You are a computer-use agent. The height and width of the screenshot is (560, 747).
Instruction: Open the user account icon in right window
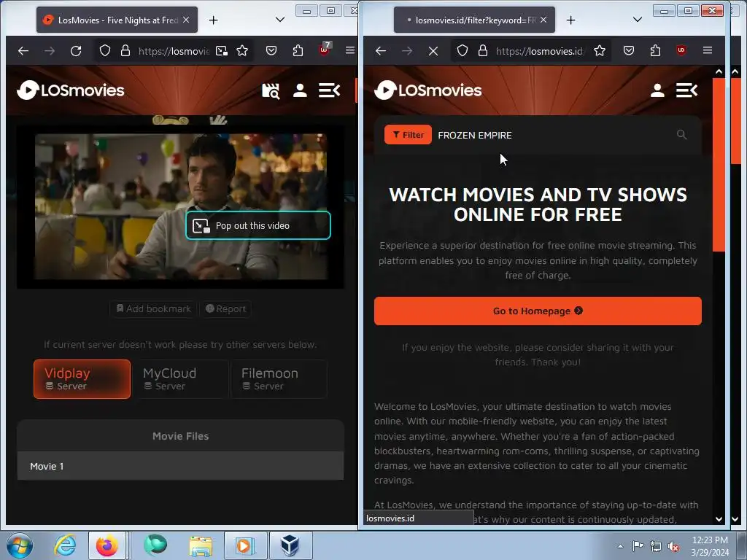pyautogui.click(x=657, y=90)
